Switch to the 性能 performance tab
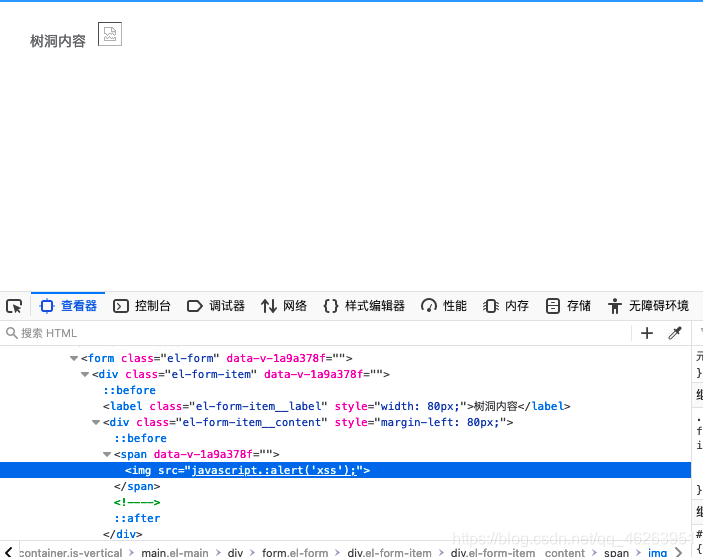The height and width of the screenshot is (557, 703). [x=444, y=306]
